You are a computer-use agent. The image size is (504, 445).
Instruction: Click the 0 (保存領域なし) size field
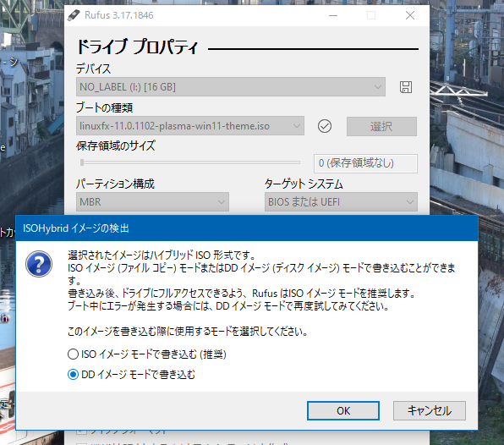(365, 163)
